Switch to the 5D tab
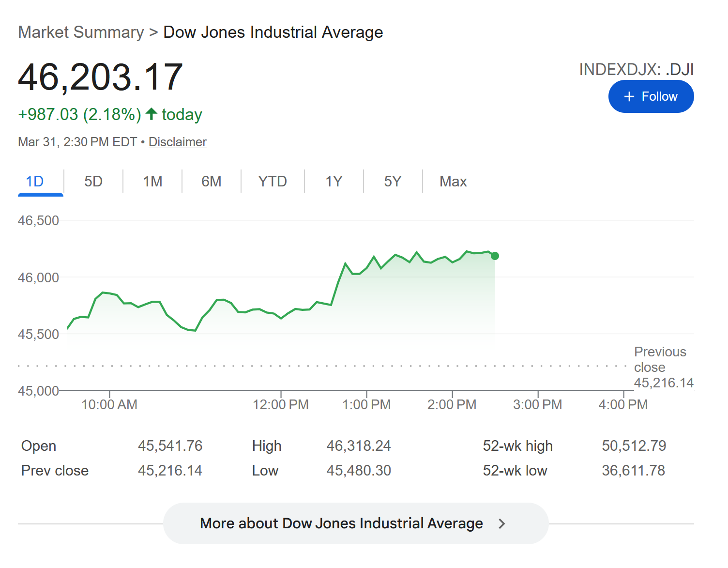 (93, 182)
